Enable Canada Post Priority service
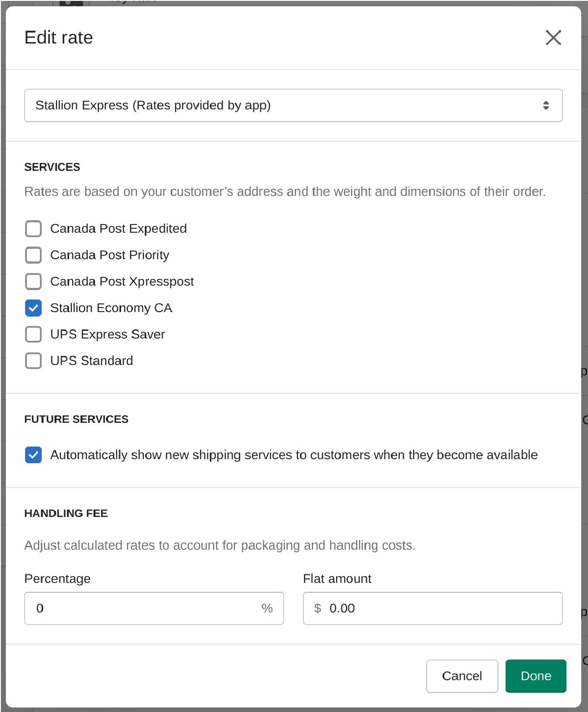The width and height of the screenshot is (588, 712). click(x=34, y=255)
